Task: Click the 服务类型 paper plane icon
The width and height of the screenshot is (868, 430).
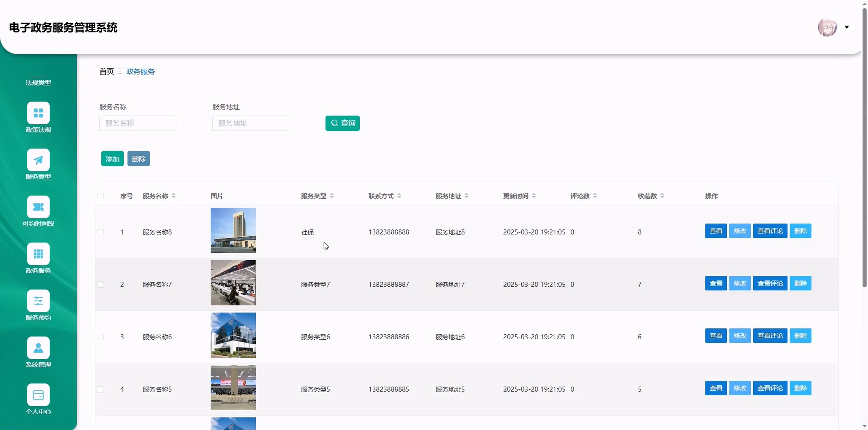Action: coord(38,160)
